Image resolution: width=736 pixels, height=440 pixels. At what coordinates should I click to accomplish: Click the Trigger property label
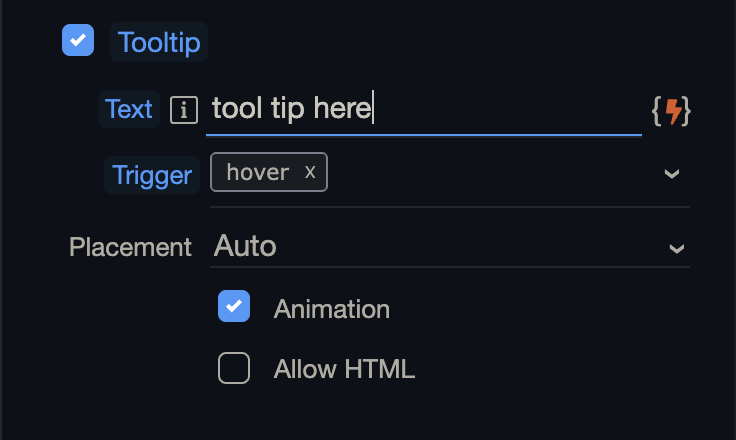[x=152, y=175]
